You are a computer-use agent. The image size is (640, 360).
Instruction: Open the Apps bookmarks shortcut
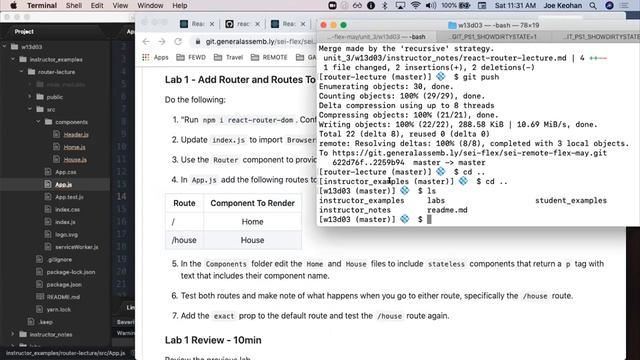pos(155,58)
